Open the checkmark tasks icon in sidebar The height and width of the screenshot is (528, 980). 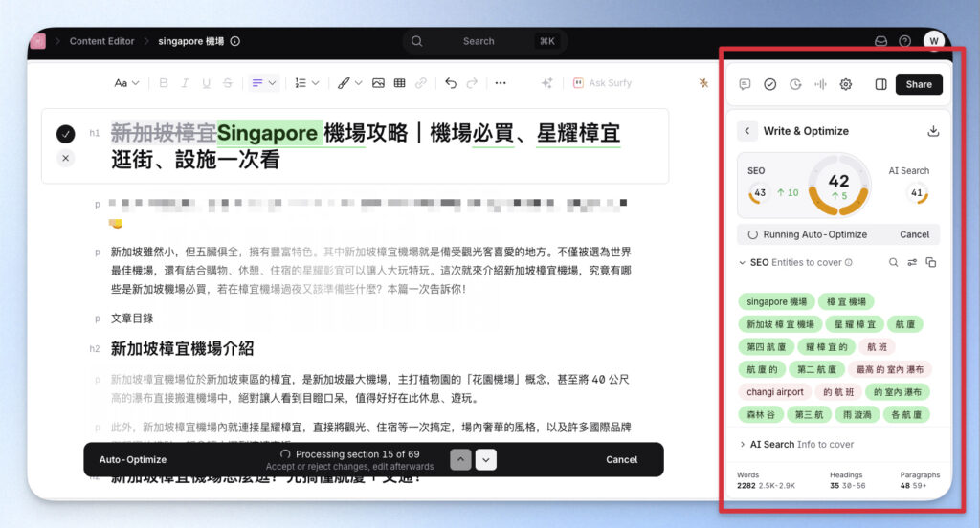point(770,84)
